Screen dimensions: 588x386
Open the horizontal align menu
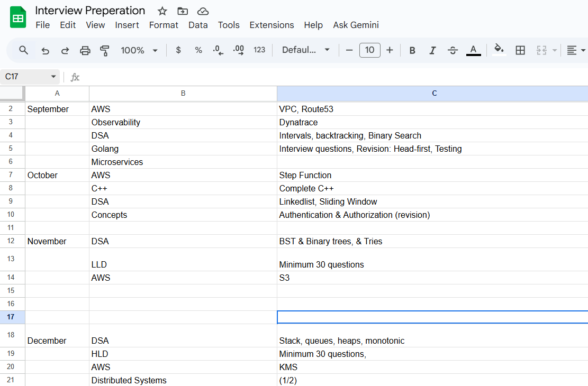(576, 50)
